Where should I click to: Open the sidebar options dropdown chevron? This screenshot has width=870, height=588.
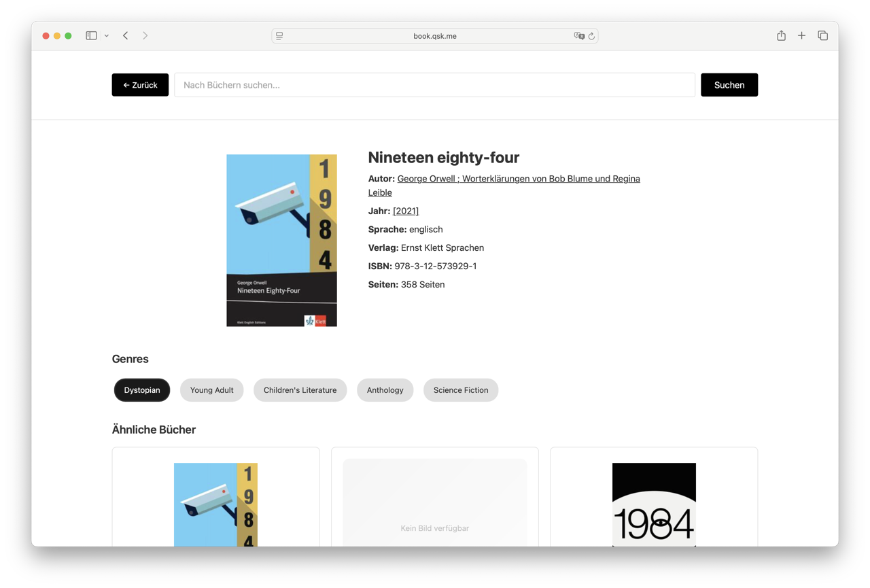coord(107,36)
